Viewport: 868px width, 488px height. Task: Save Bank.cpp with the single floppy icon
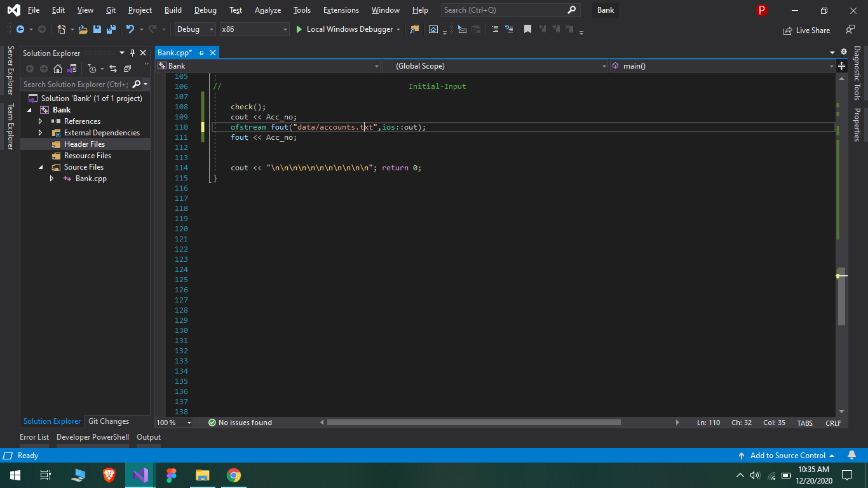coord(97,29)
